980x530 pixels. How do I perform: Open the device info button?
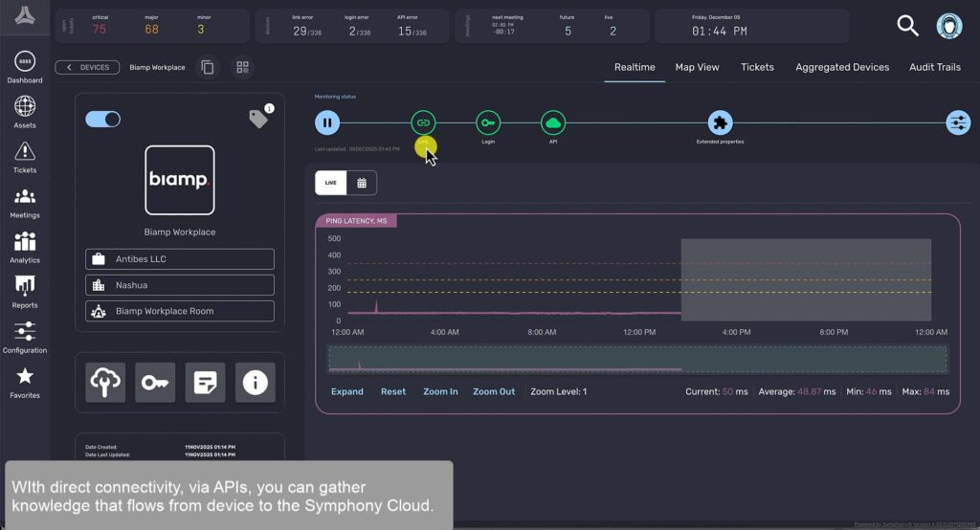(255, 383)
